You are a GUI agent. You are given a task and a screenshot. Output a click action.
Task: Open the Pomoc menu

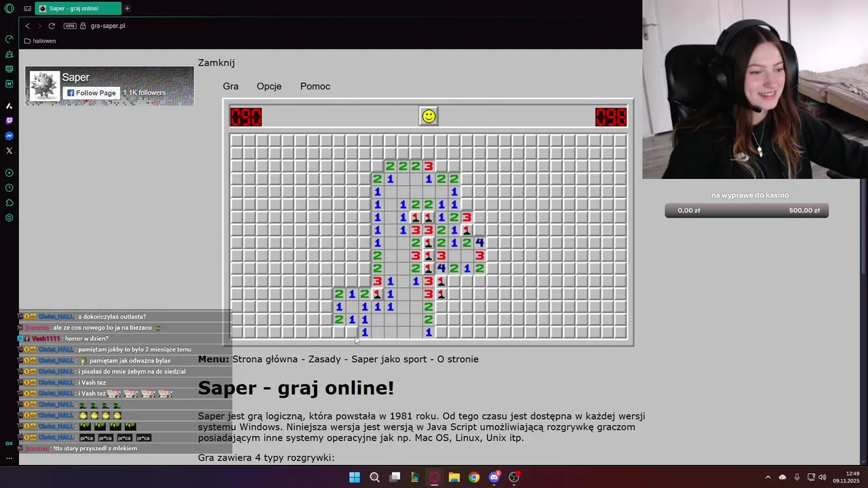coord(315,86)
